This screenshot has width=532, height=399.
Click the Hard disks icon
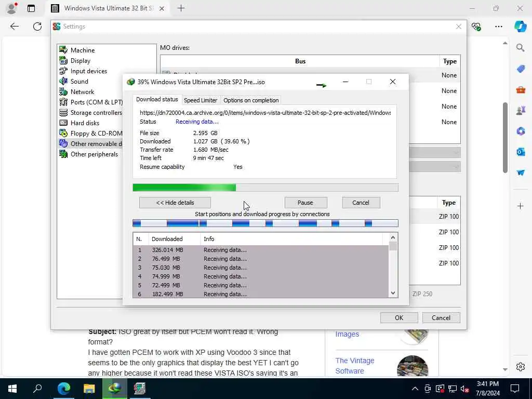[63, 123]
